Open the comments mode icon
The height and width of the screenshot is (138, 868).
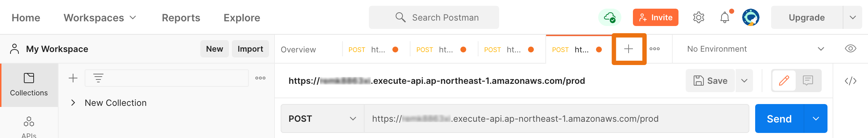pos(808,80)
